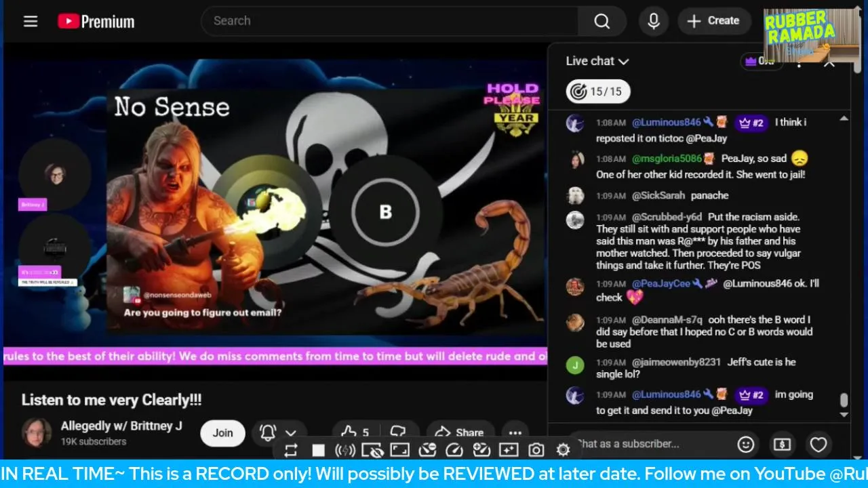Go to YouTube Premium home logo
Screen dimensions: 868x488
(96, 21)
